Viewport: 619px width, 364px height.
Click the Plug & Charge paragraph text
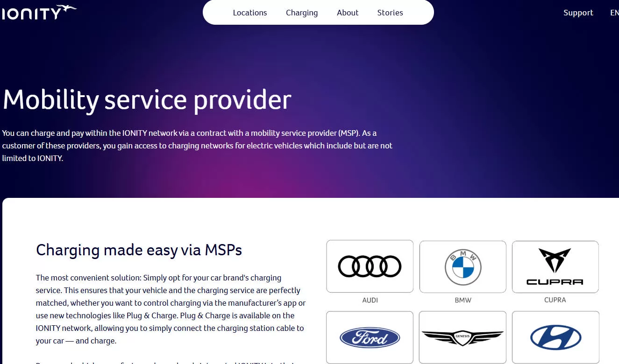tap(171, 309)
